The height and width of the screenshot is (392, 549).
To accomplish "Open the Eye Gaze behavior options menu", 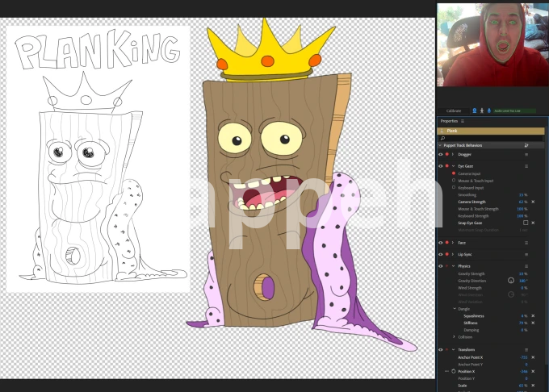I will click(x=526, y=166).
